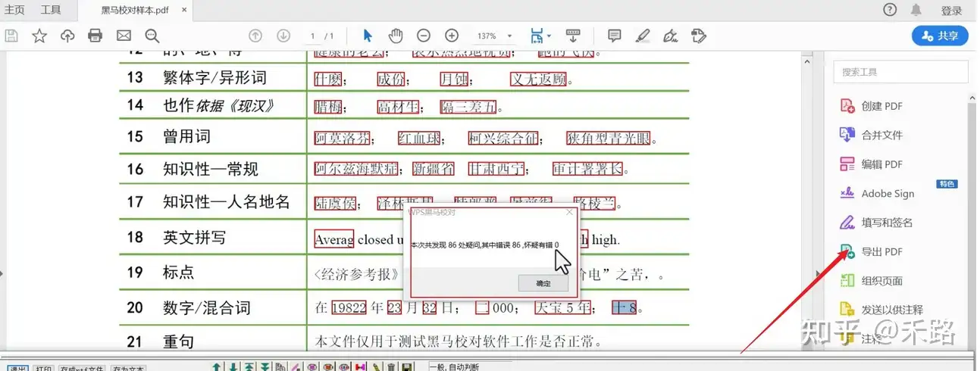Click the flagged word 腊梅
Screen dimensions: 980x371
[328, 107]
